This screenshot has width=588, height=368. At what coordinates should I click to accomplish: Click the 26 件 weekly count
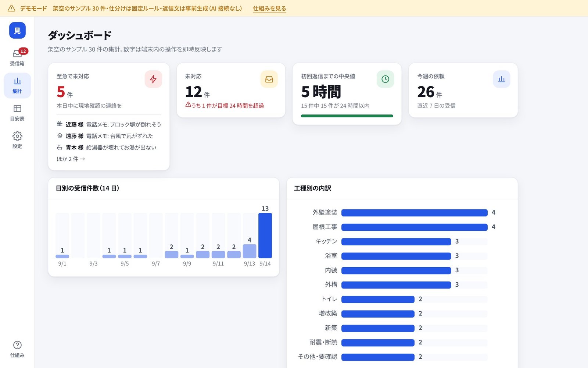(430, 92)
